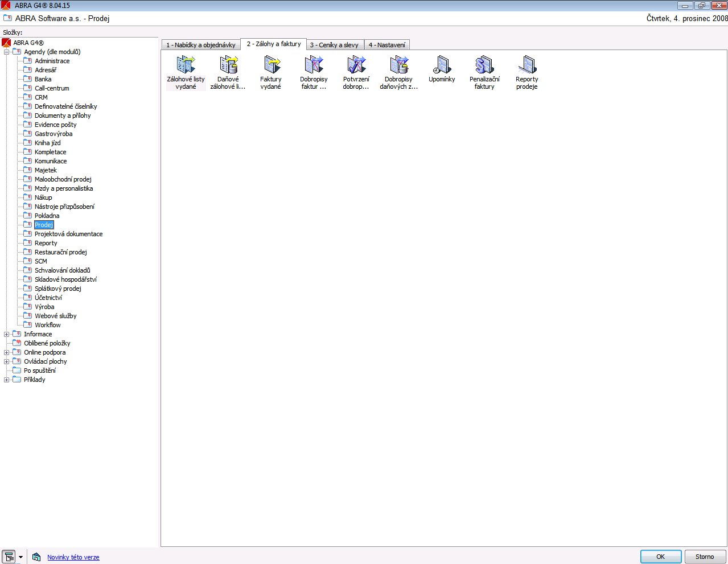Open the Daňové zálohové listy icon
728x564 pixels.
pyautogui.click(x=228, y=65)
